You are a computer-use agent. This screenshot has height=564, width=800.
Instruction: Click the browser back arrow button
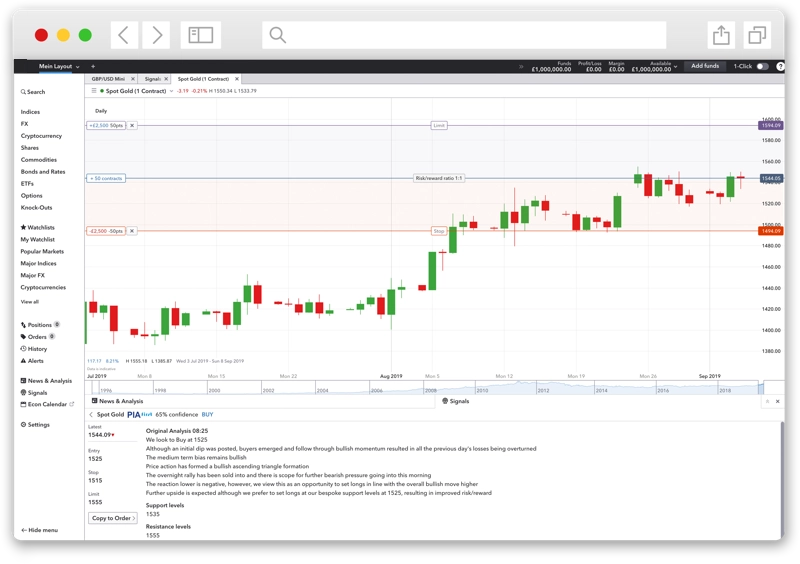point(124,35)
